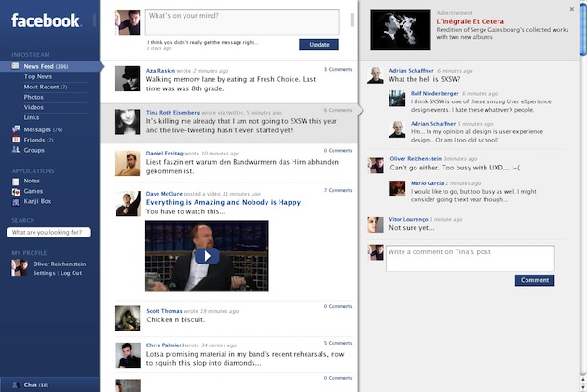Show 3 Comments on Aza Raskin's post
Image resolution: width=587 pixels, height=392 pixels.
338,69
